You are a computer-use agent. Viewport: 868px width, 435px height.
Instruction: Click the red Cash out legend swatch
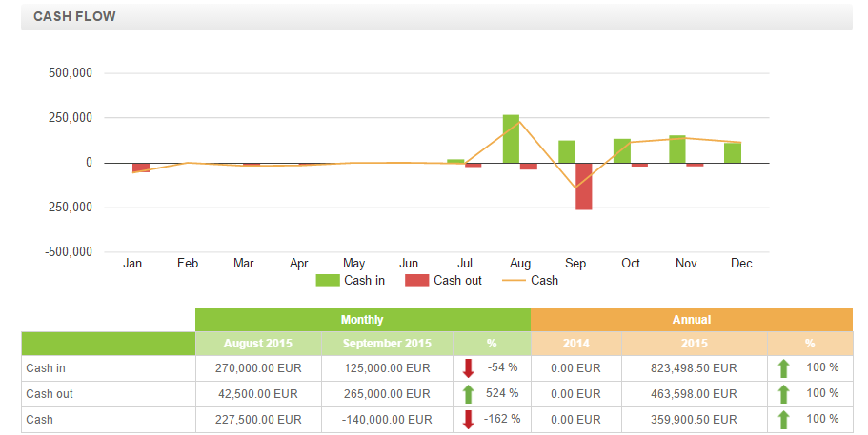(x=416, y=280)
